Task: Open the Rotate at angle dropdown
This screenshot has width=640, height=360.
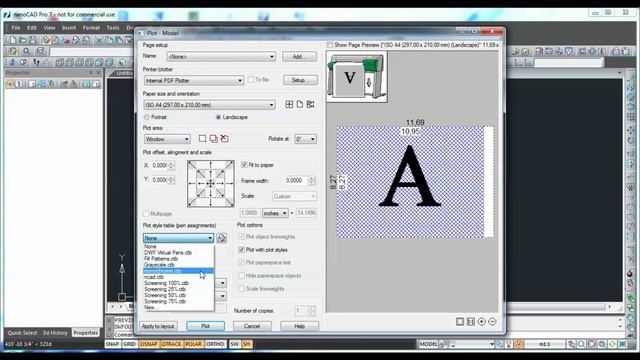Action: pos(305,139)
